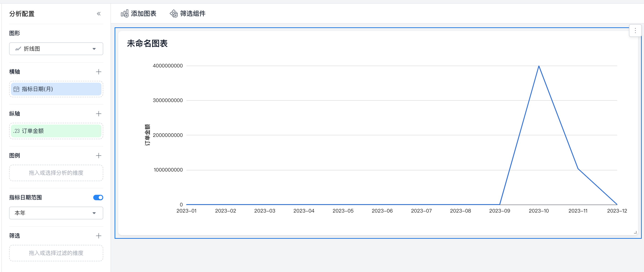The width and height of the screenshot is (644, 272).
Task: Add a new 筛选 condition
Action: click(x=98, y=236)
